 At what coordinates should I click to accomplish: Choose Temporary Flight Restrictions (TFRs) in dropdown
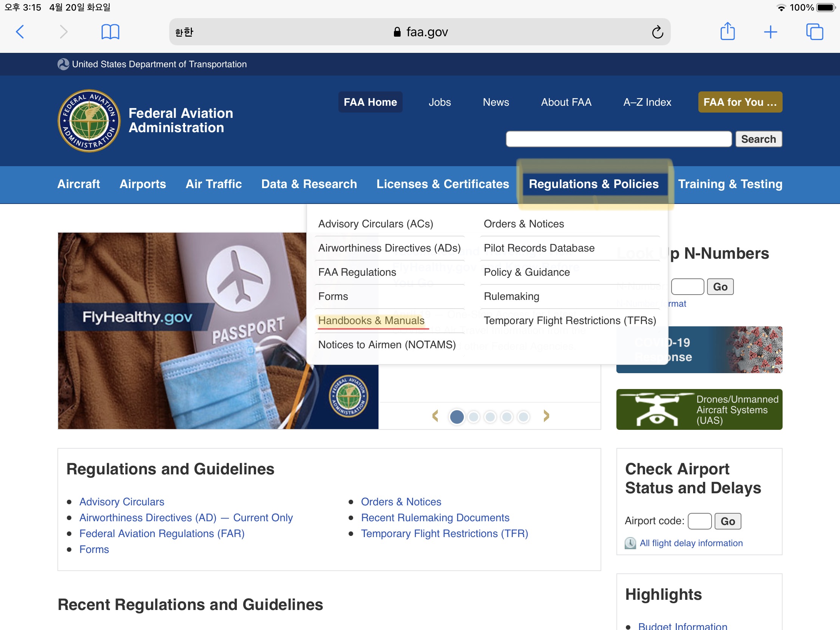coord(570,321)
